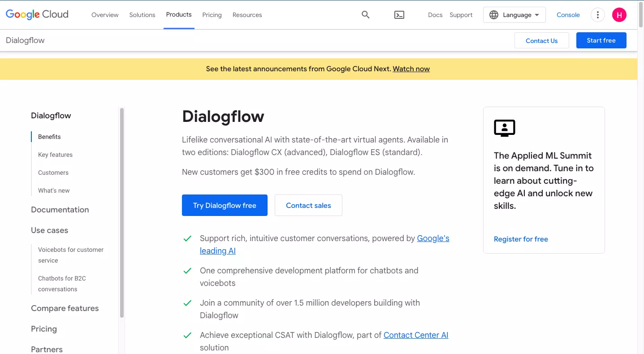This screenshot has height=354, width=644.
Task: Click the Start free button
Action: click(601, 40)
